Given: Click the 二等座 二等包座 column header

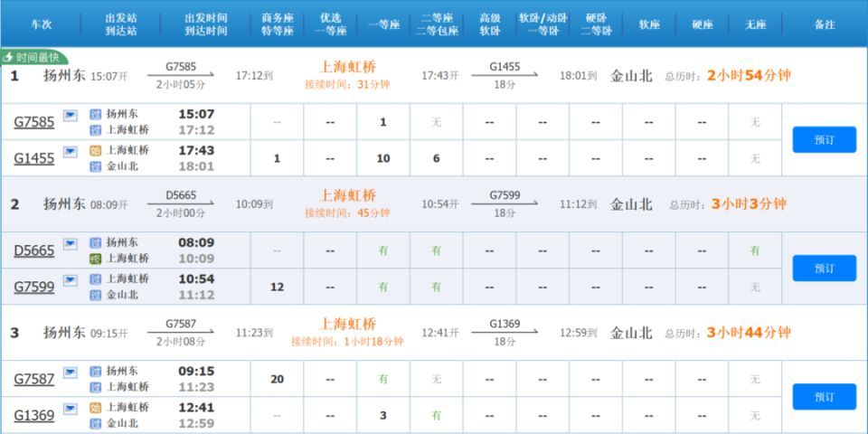Looking at the screenshot, I should coord(437,24).
